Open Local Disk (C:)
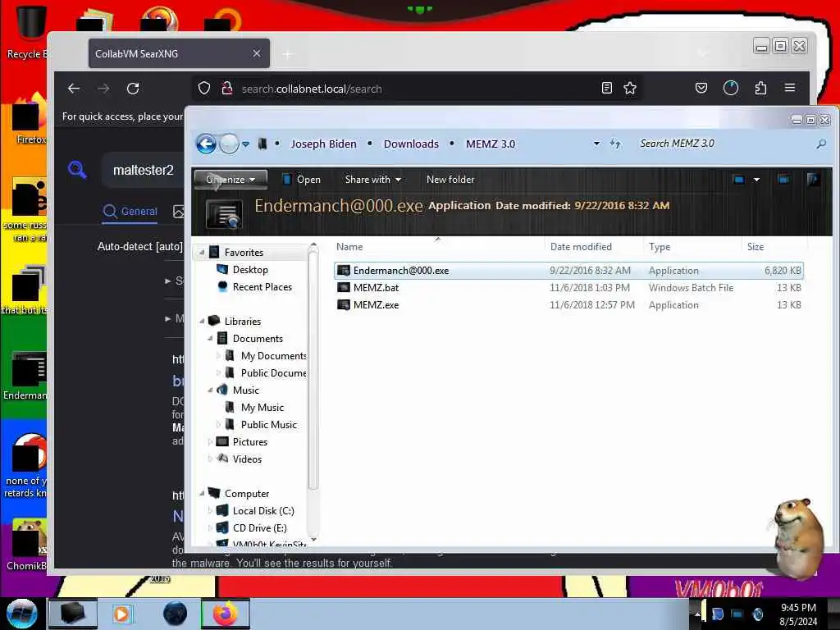Screen dimensions: 840x630 (x=263, y=510)
